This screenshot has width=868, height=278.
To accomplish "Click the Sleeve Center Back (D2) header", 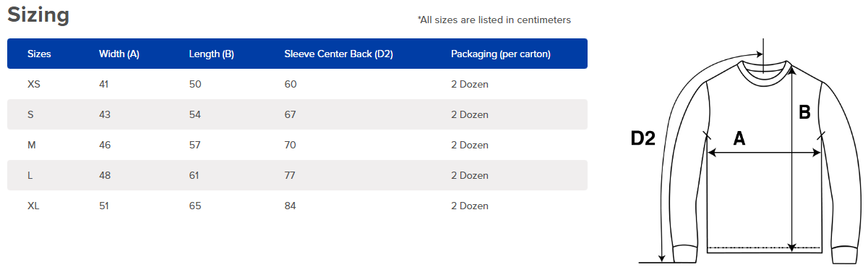I will point(338,54).
